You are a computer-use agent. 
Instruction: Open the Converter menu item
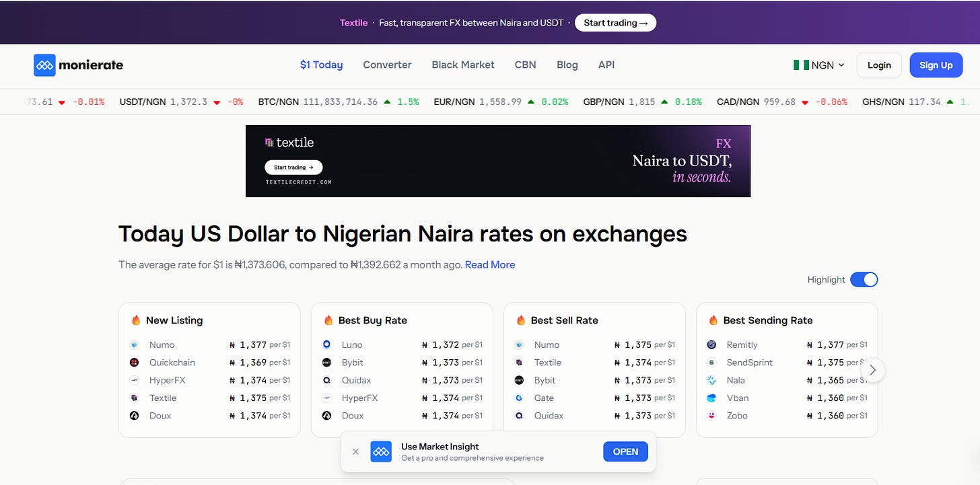pos(387,65)
